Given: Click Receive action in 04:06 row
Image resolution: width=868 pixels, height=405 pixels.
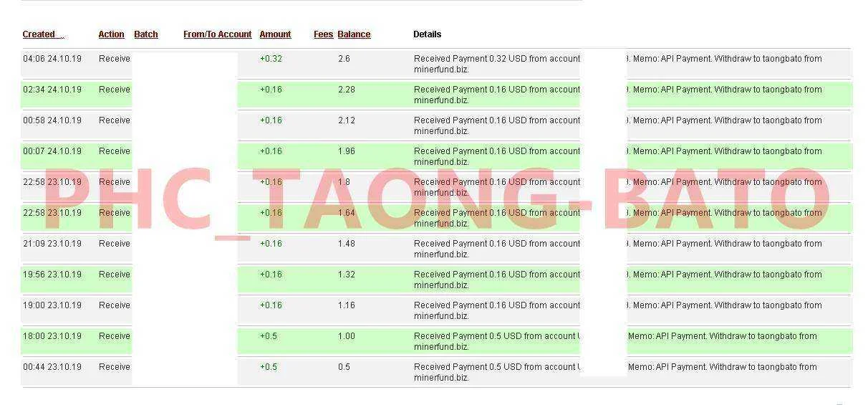Looking at the screenshot, I should 115,59.
